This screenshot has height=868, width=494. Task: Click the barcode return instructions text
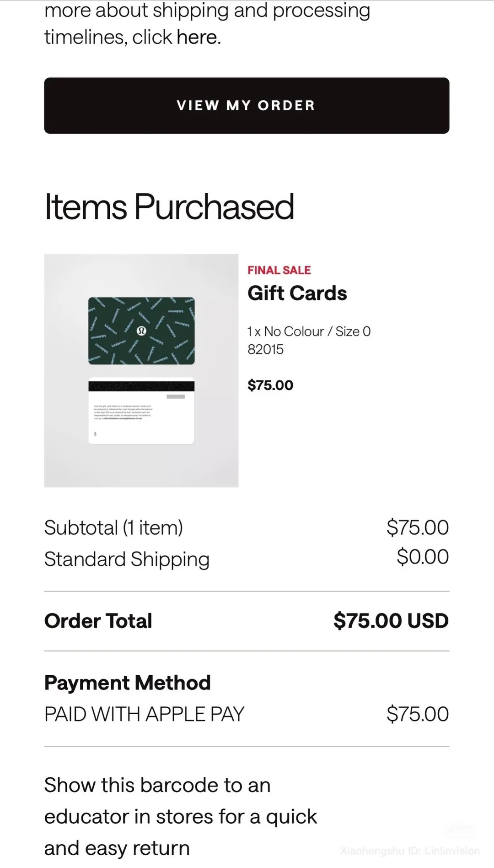pyautogui.click(x=180, y=817)
